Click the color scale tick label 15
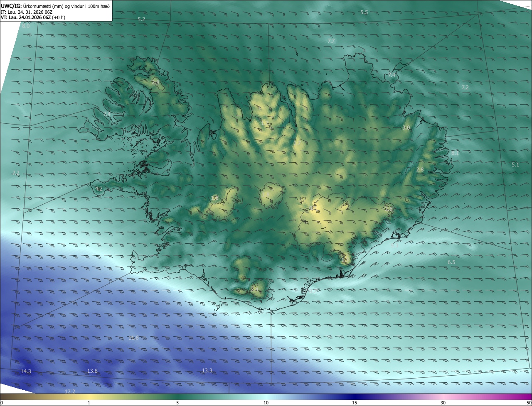 pyautogui.click(x=355, y=403)
